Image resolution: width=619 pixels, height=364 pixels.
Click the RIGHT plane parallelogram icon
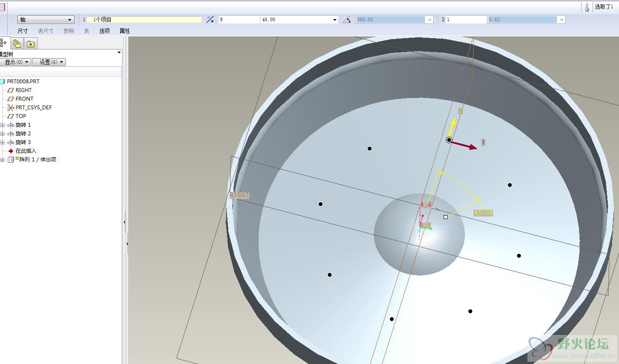click(x=11, y=90)
